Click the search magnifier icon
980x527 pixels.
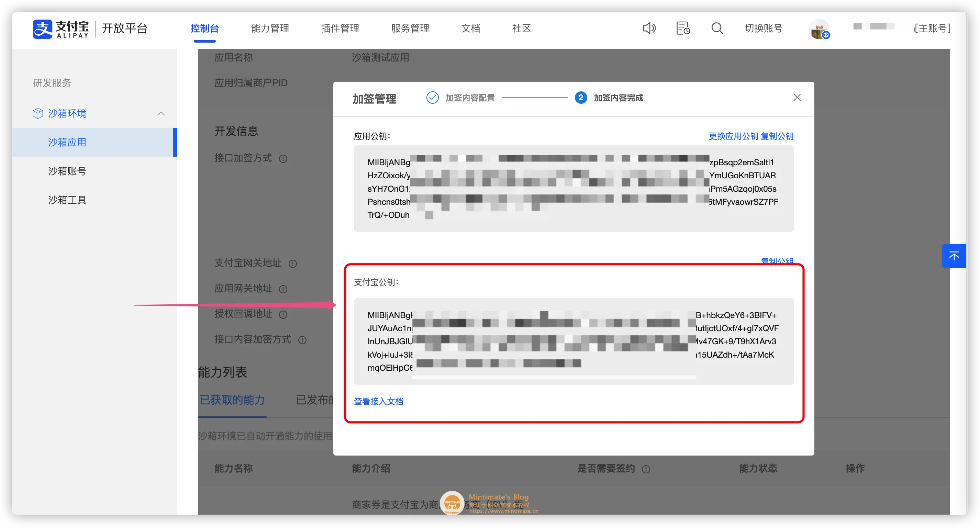click(x=717, y=28)
